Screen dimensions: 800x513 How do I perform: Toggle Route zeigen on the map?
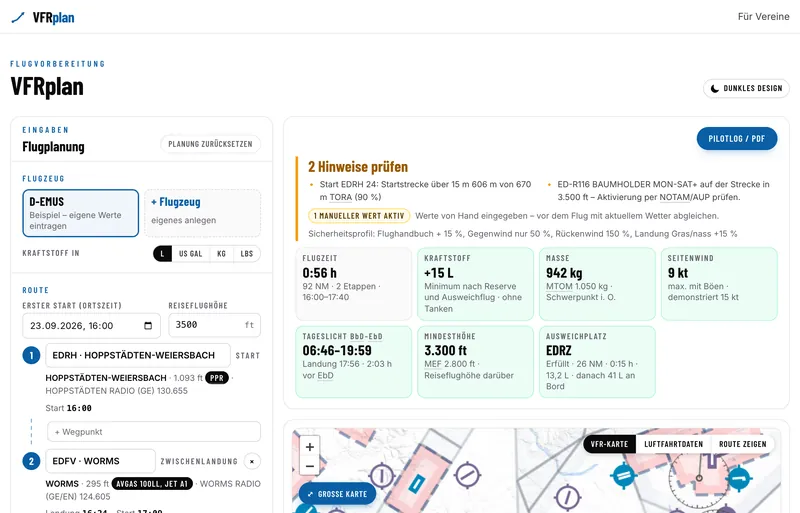742,444
